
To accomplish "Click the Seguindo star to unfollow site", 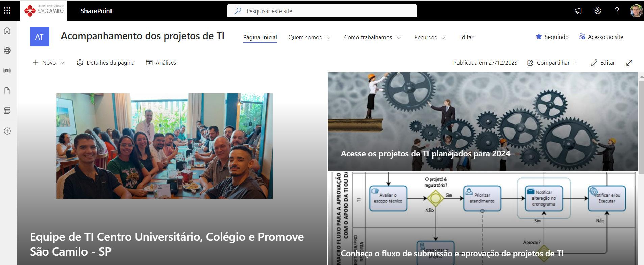I will point(539,37).
